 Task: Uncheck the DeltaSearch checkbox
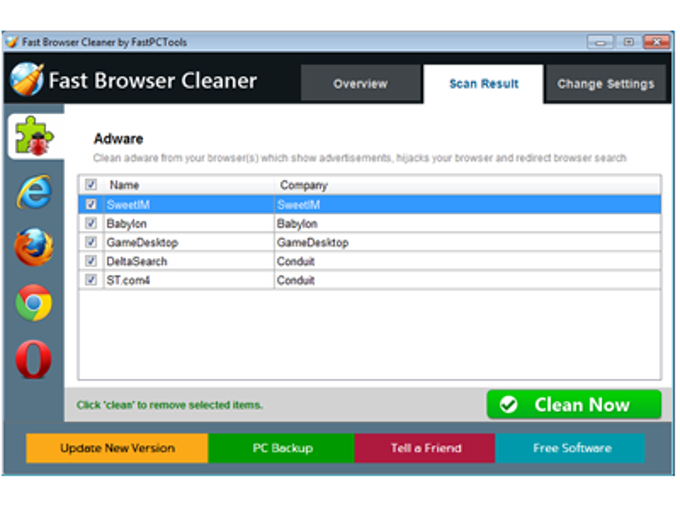pos(91,261)
